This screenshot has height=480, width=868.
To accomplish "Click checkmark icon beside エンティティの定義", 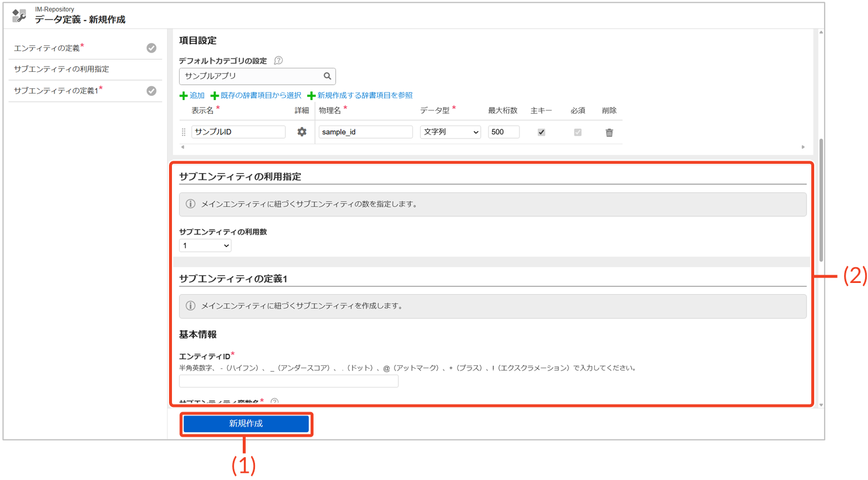I will tap(151, 48).
